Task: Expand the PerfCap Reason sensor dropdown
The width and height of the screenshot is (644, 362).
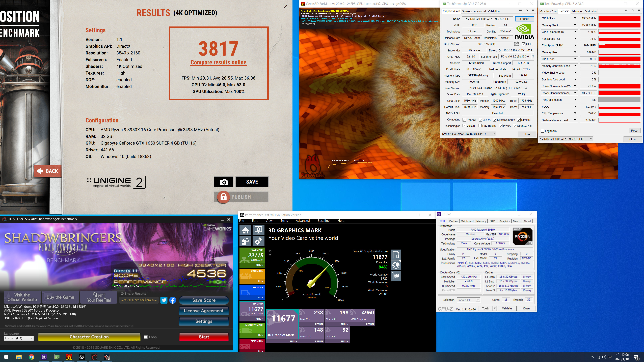Action: (575, 100)
